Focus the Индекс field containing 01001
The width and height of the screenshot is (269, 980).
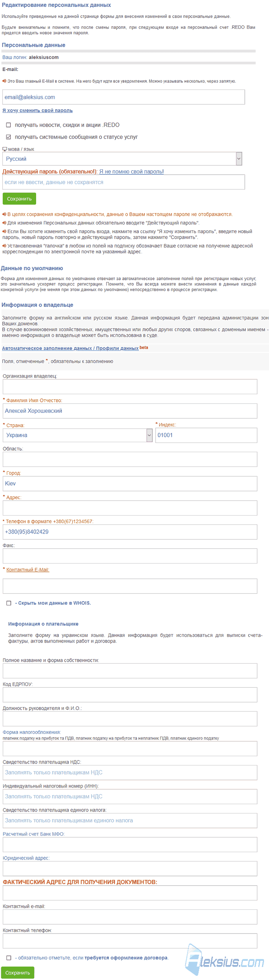(206, 435)
